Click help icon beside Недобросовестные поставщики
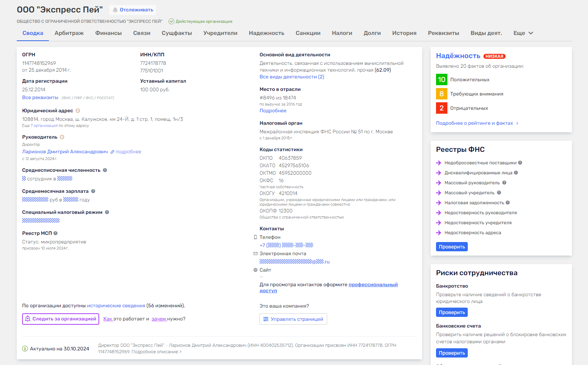Viewport: 588px width, 365px height. click(520, 163)
